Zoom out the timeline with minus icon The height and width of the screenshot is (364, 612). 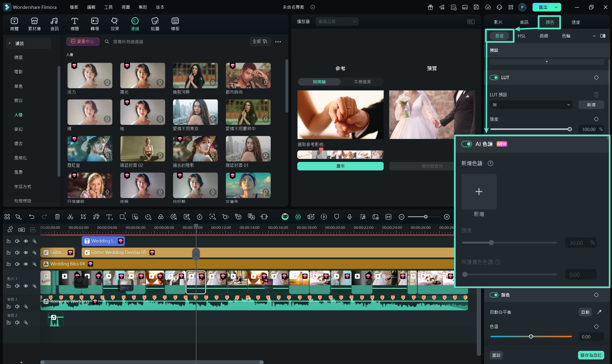pyautogui.click(x=401, y=217)
